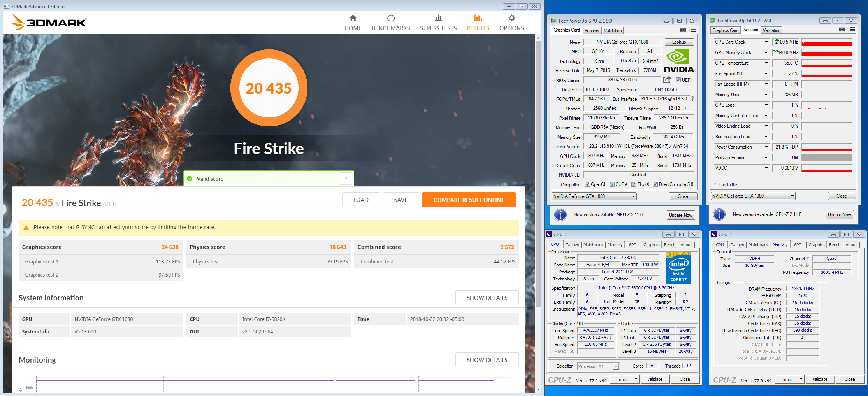Click camera screenshot icon in left GPU-Z
The image size is (868, 396).
tap(683, 30)
